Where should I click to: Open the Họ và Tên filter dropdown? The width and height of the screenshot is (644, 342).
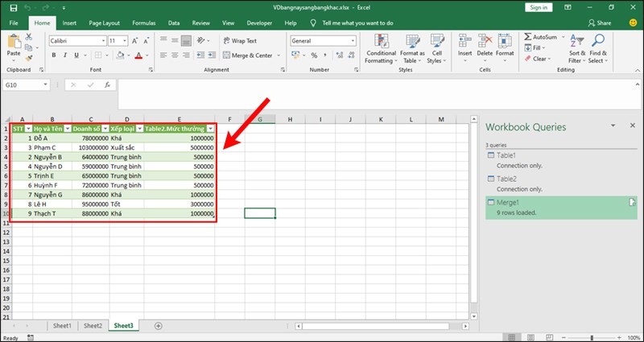(x=68, y=129)
